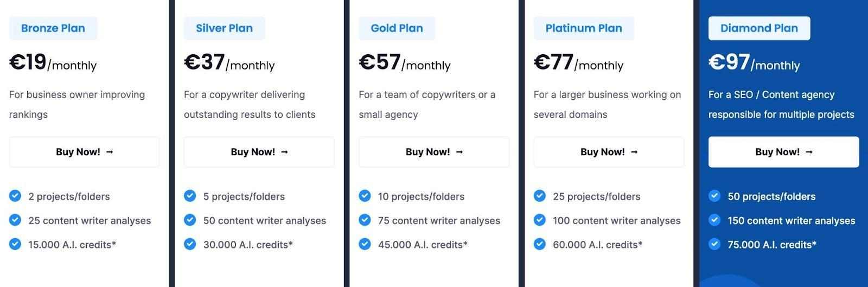Viewport: 868px width, 287px height.
Task: Click check icon next to 60.000 A.I. credits
Action: 540,244
